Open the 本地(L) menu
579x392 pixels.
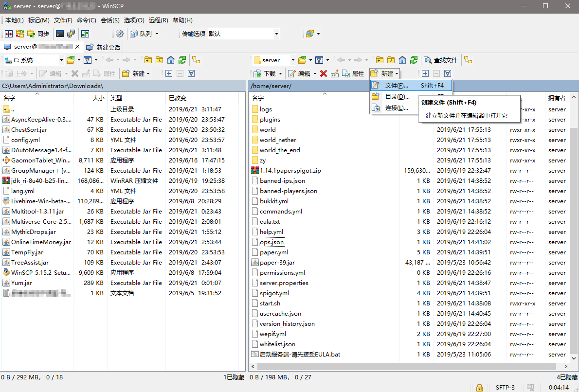[15, 20]
